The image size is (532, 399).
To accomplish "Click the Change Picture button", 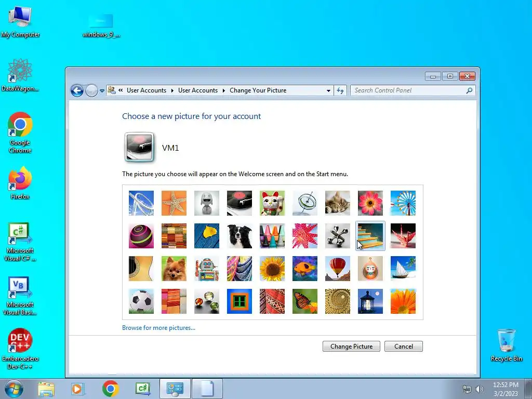I will pos(351,347).
